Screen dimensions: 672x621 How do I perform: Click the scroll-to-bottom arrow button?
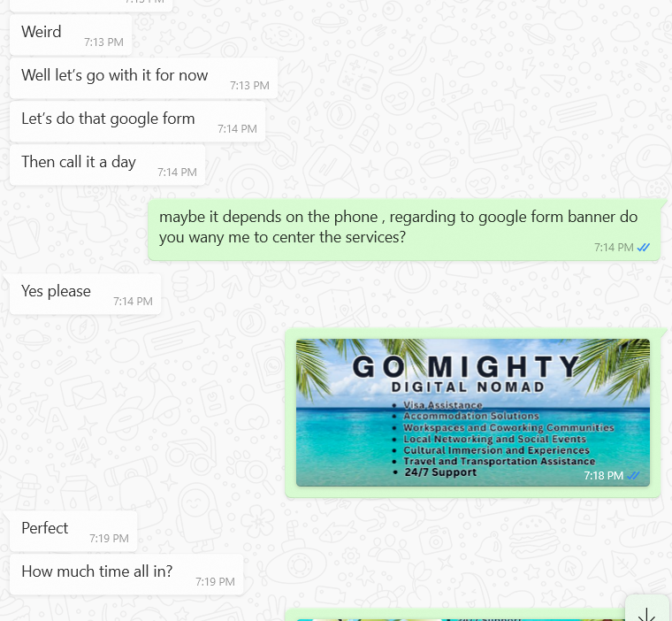point(647,609)
